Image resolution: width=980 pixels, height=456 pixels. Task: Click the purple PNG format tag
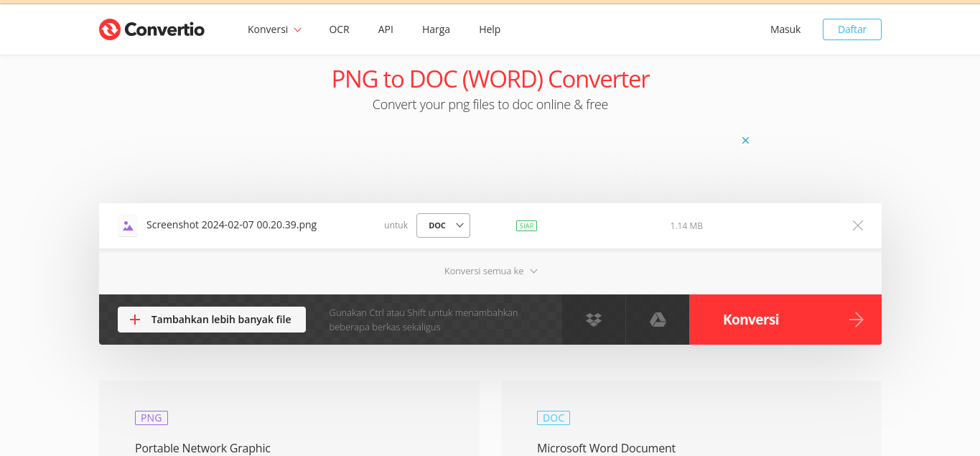151,418
